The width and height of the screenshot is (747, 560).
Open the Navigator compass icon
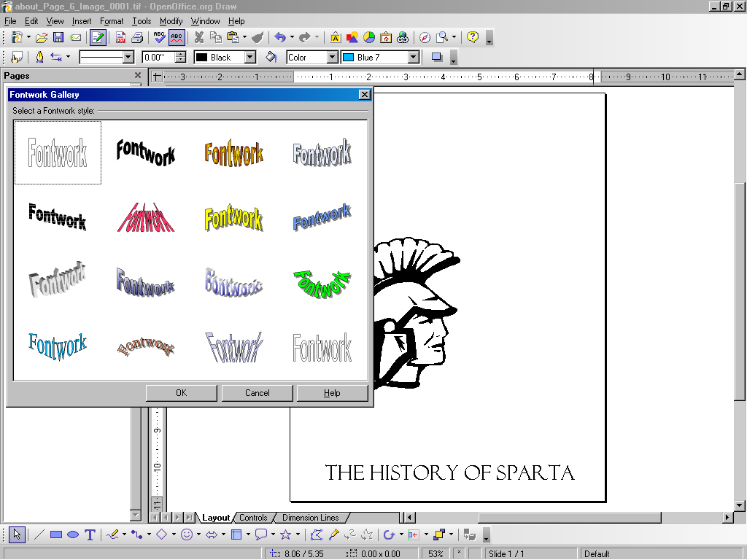pos(425,37)
